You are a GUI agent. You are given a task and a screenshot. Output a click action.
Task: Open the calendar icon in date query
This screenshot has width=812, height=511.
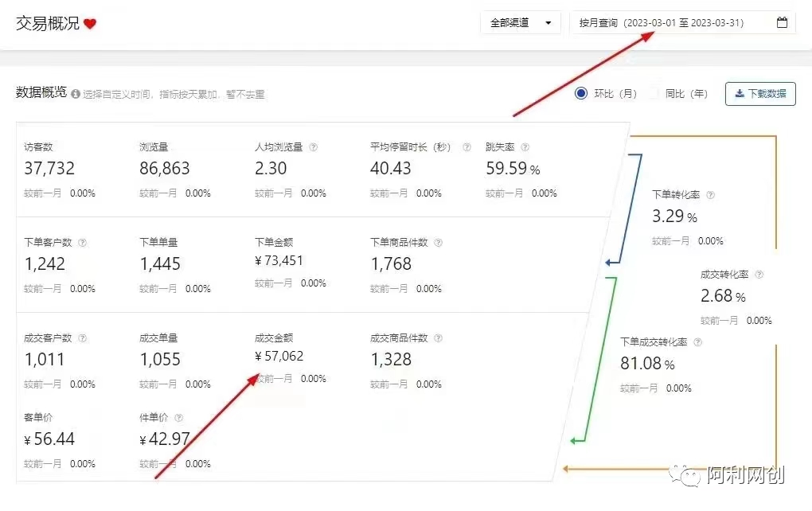point(782,23)
